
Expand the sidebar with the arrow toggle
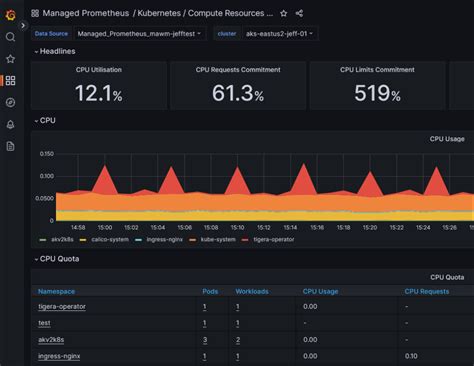pyautogui.click(x=23, y=25)
